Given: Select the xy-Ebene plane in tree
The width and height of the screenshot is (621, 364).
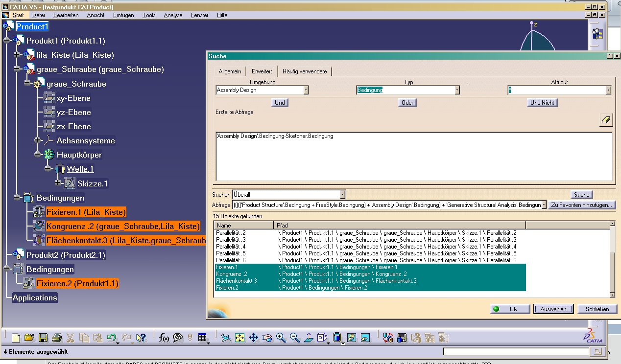Looking at the screenshot, I should [73, 98].
